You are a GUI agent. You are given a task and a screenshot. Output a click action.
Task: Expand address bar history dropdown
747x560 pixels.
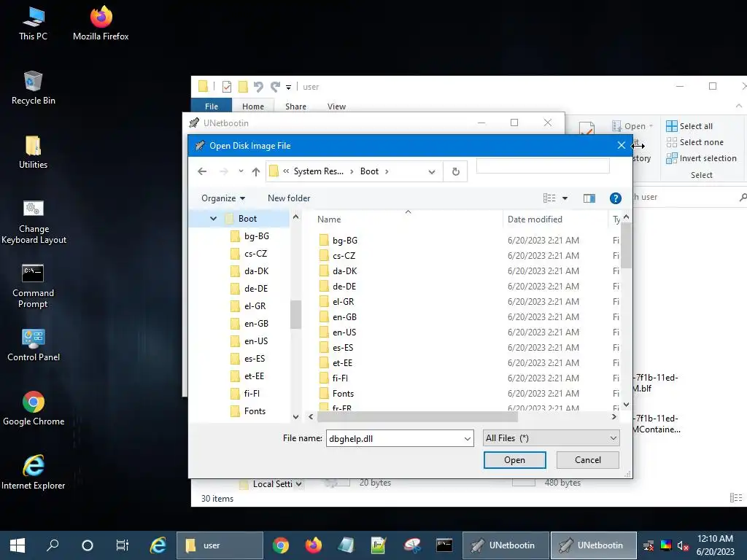[x=432, y=171]
